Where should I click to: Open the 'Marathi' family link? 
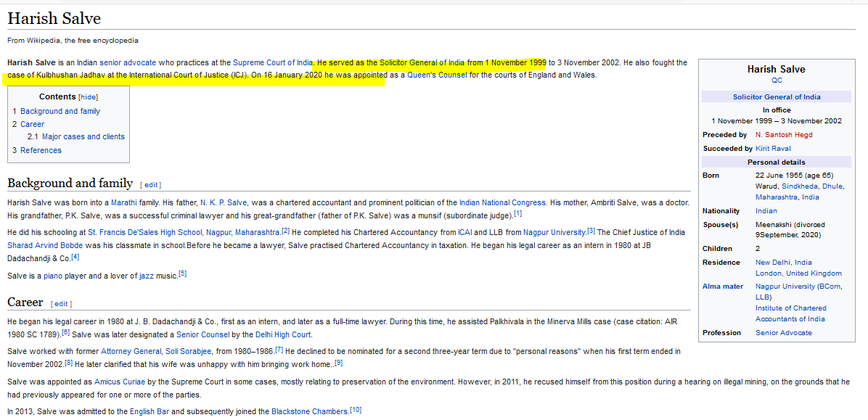tap(124, 202)
